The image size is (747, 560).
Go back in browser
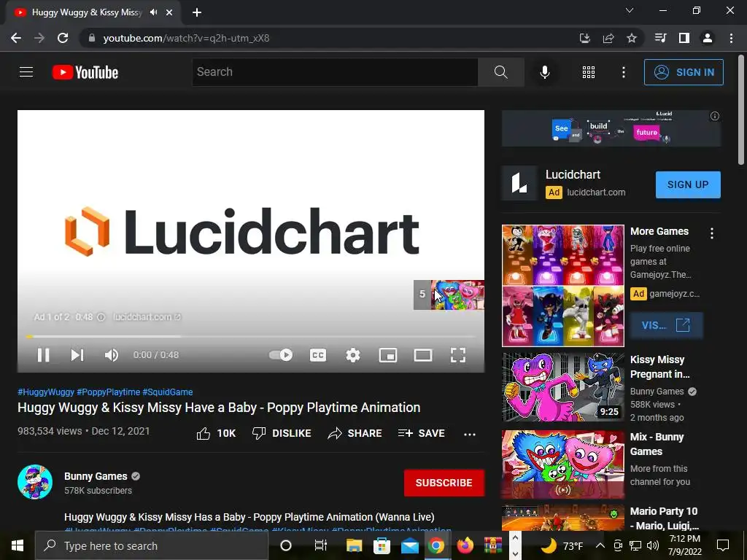(16, 38)
